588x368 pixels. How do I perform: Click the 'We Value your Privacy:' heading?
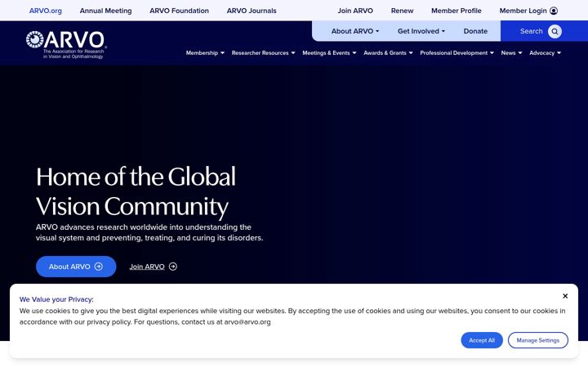(x=56, y=299)
